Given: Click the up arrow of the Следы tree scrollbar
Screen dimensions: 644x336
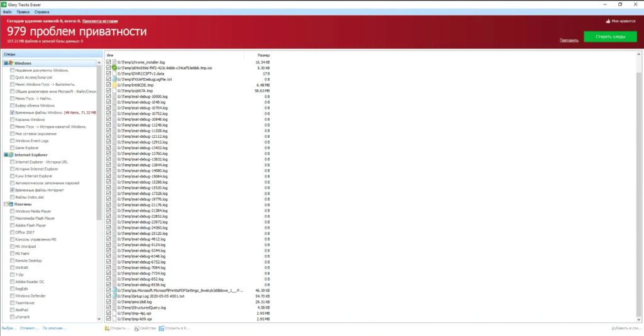Looking at the screenshot, I should [99, 63].
